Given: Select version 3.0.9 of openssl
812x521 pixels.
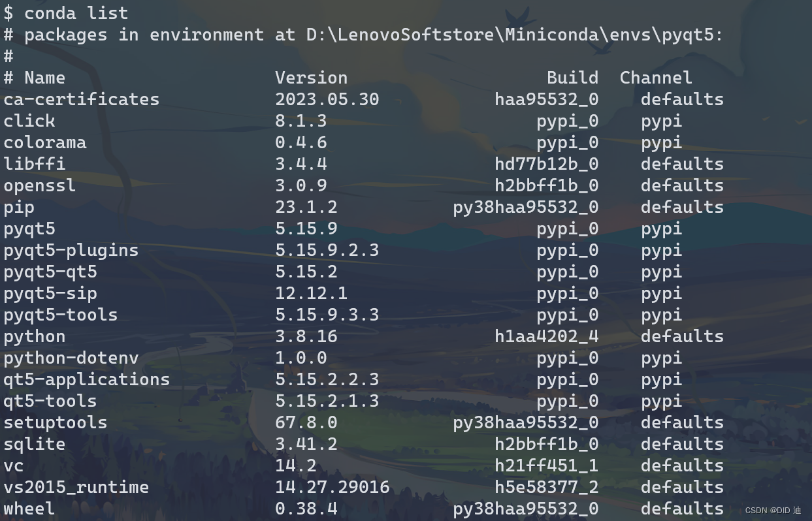Looking at the screenshot, I should point(301,185).
